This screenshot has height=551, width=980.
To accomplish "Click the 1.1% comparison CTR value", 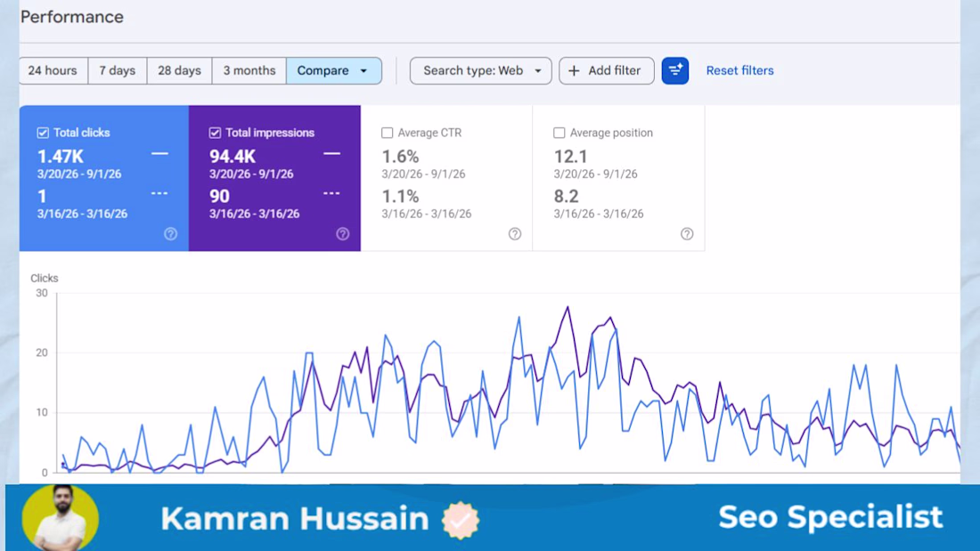I will coord(400,196).
